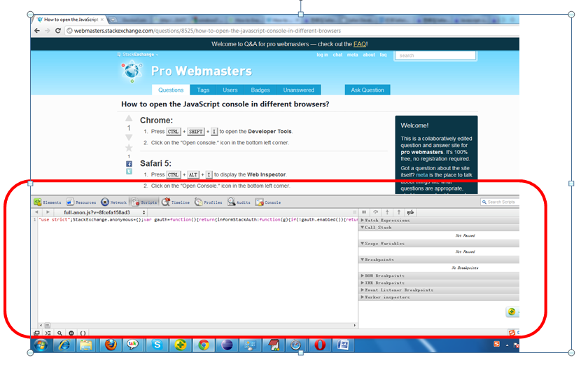The height and width of the screenshot is (367, 588).
Task: Select the Unanswered tab
Action: click(298, 90)
